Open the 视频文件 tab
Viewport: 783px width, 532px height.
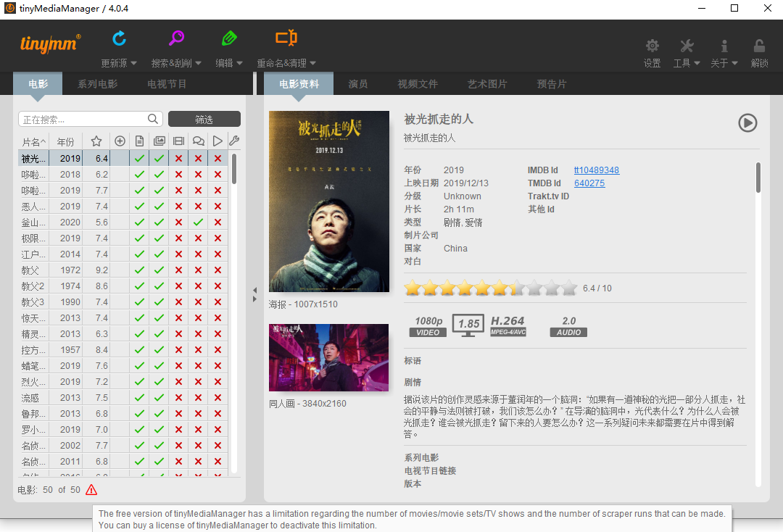(x=418, y=84)
